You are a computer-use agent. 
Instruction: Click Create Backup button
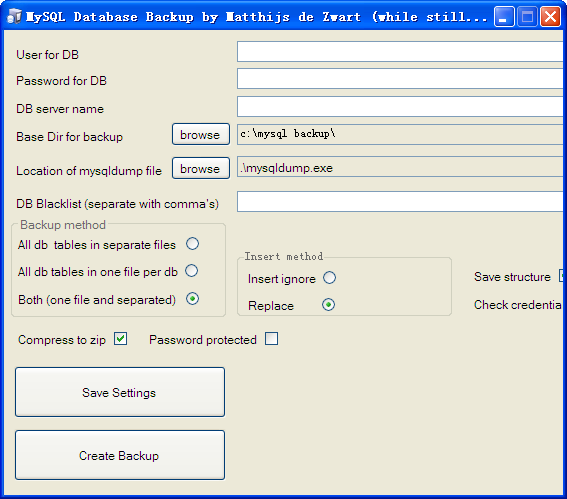pyautogui.click(x=120, y=455)
